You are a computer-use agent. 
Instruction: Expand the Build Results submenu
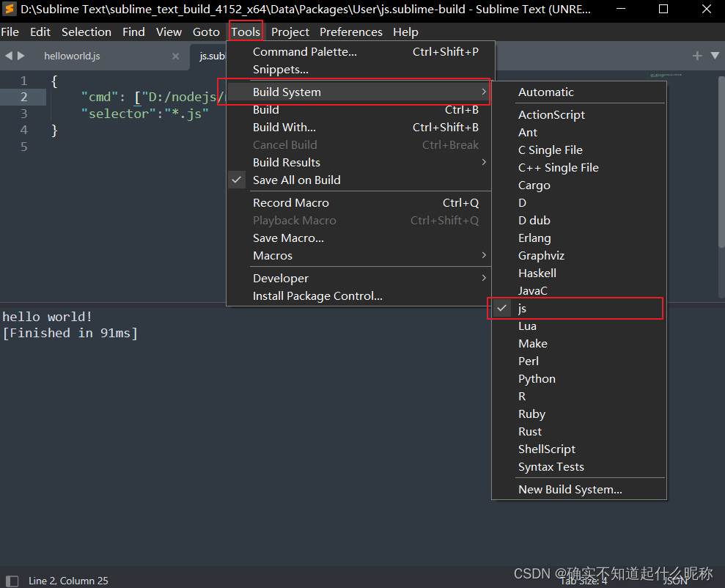click(x=361, y=162)
